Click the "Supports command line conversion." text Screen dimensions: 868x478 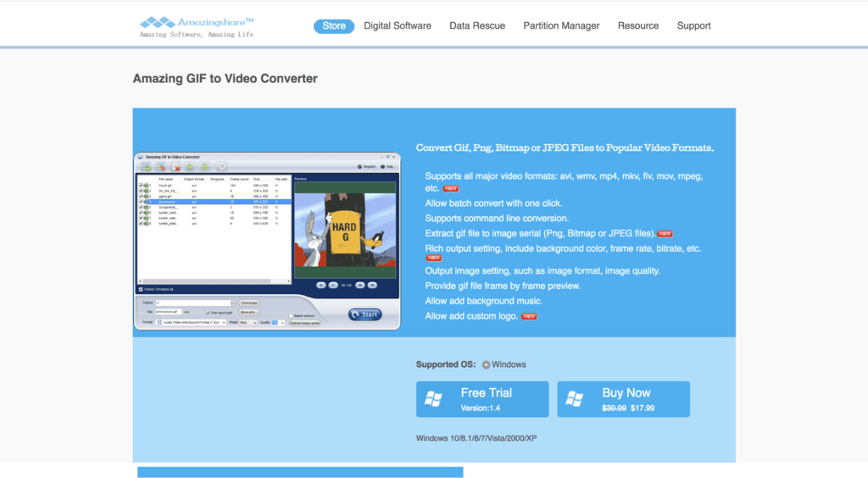click(x=497, y=219)
